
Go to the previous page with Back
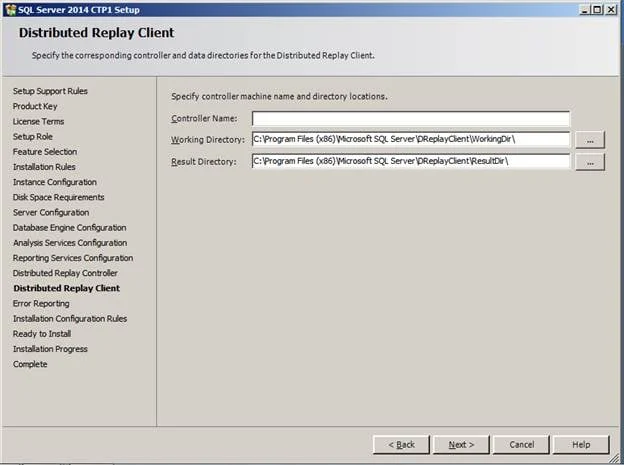tap(401, 445)
